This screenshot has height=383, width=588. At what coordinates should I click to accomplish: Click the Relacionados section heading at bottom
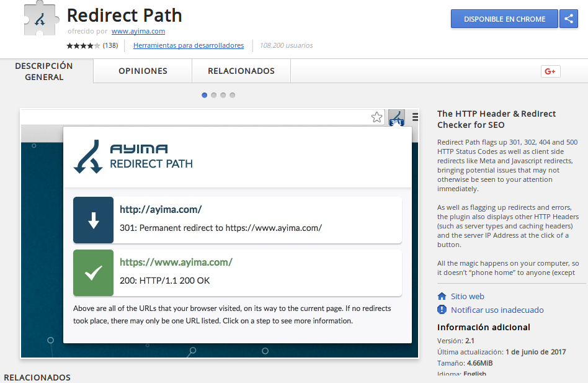[37, 377]
